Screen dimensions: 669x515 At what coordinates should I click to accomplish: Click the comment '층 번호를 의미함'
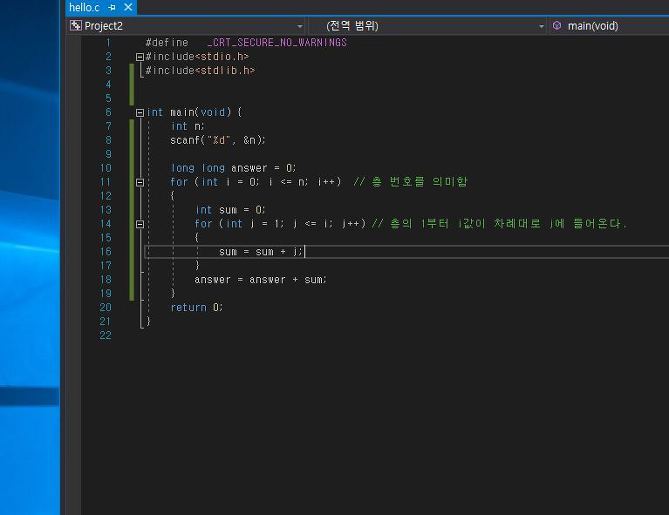pyautogui.click(x=420, y=182)
